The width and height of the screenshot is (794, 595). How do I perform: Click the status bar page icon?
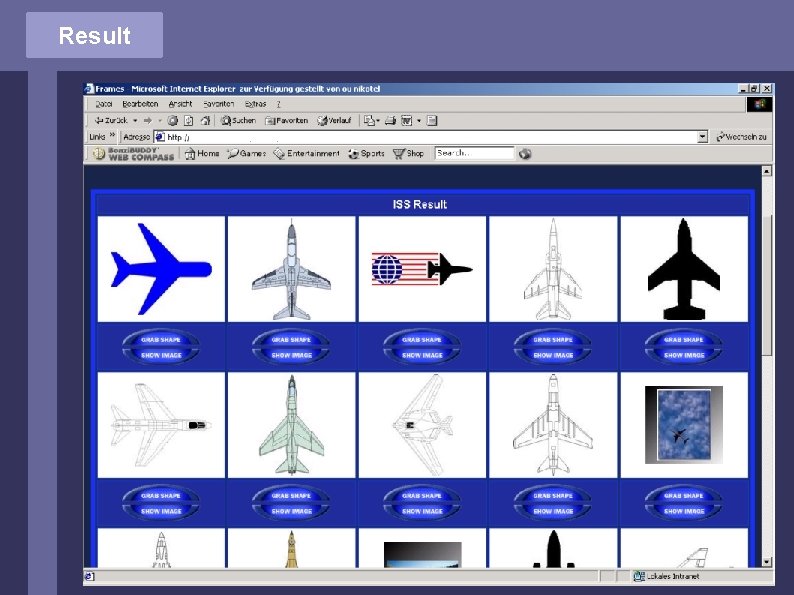pos(89,576)
